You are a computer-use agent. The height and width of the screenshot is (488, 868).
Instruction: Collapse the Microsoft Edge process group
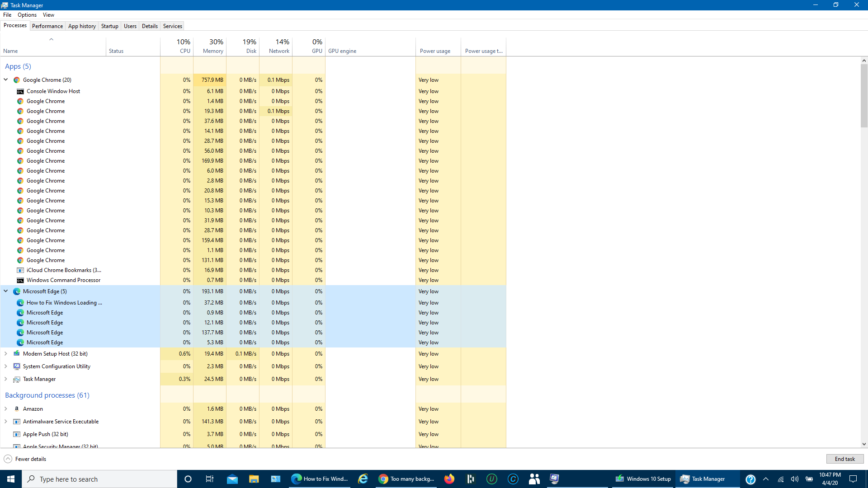tap(6, 291)
